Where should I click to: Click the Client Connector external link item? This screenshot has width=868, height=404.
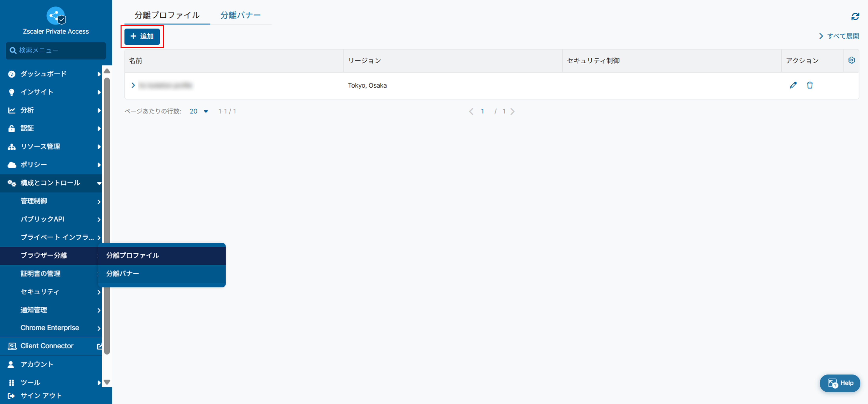tap(47, 346)
